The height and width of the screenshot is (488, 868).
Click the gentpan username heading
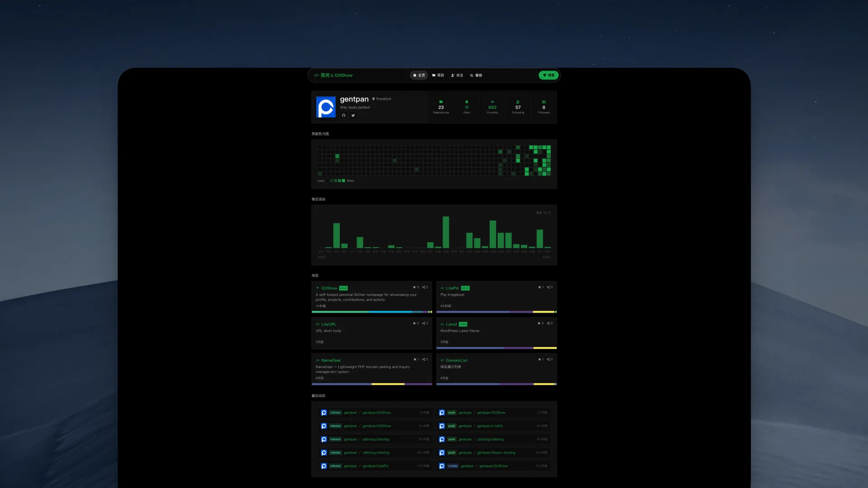pyautogui.click(x=354, y=99)
